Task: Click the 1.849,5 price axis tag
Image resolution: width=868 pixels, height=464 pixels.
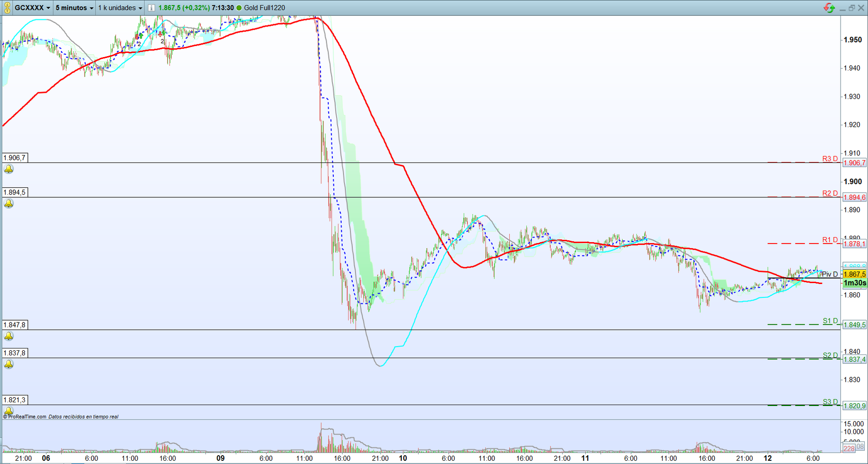Action: pos(854,325)
